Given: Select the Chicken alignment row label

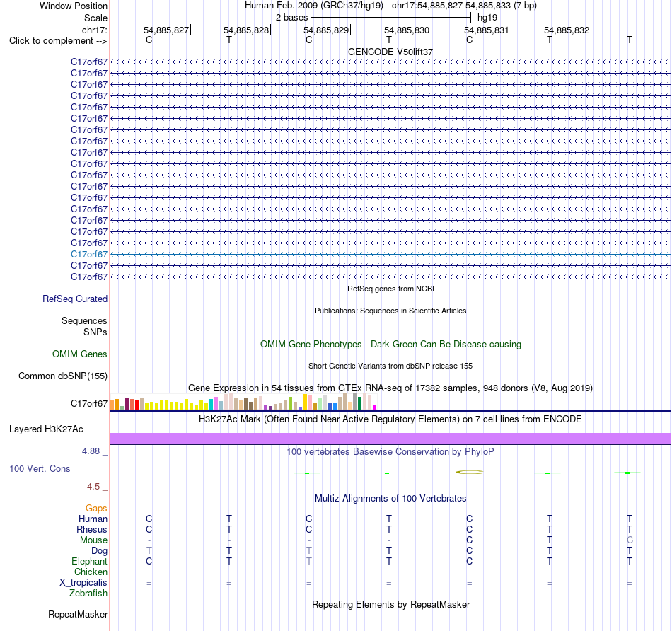Looking at the screenshot, I should pos(91,572).
